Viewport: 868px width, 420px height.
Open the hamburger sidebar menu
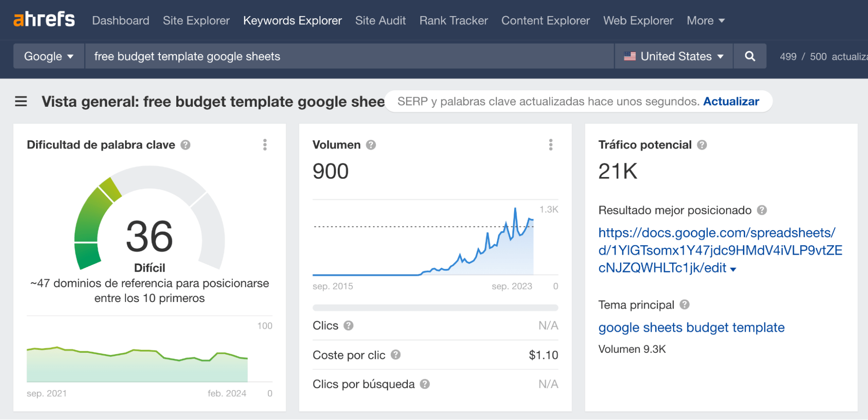pos(21,102)
